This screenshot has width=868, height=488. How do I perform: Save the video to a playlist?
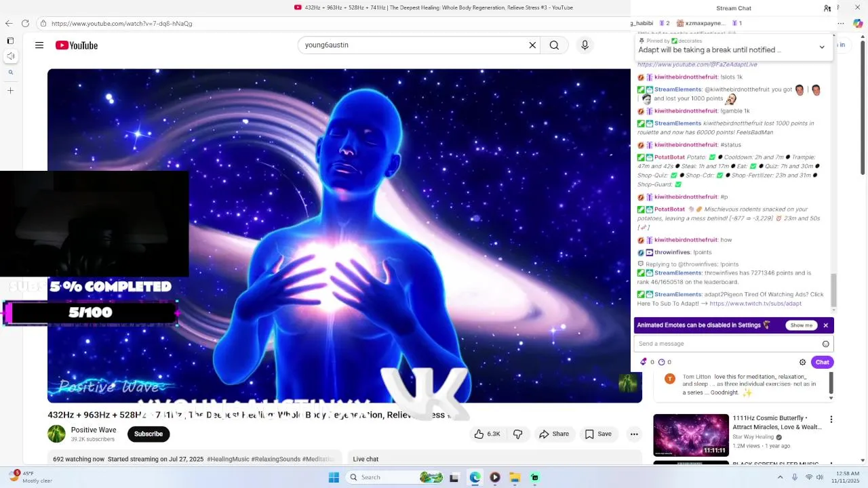[x=598, y=434]
